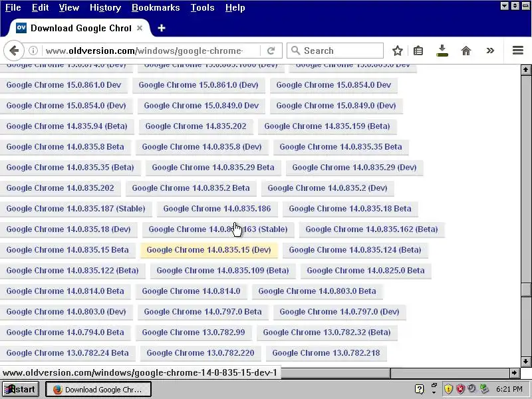
Task: Open Google Chrome 14.0.835.35 Beta link
Action: [x=340, y=147]
